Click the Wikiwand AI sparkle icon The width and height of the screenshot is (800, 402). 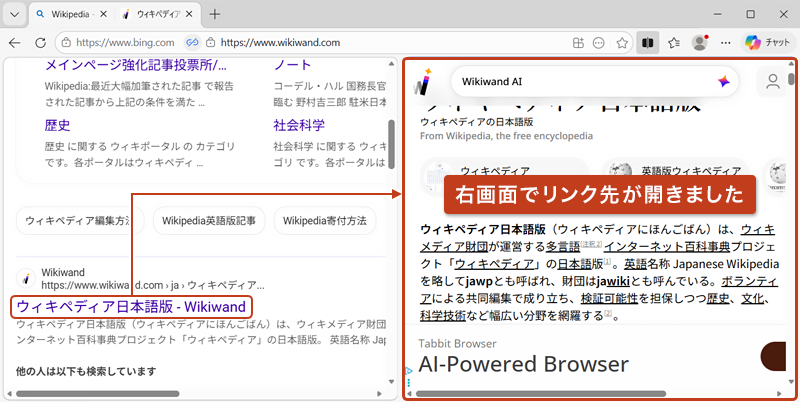[x=725, y=82]
